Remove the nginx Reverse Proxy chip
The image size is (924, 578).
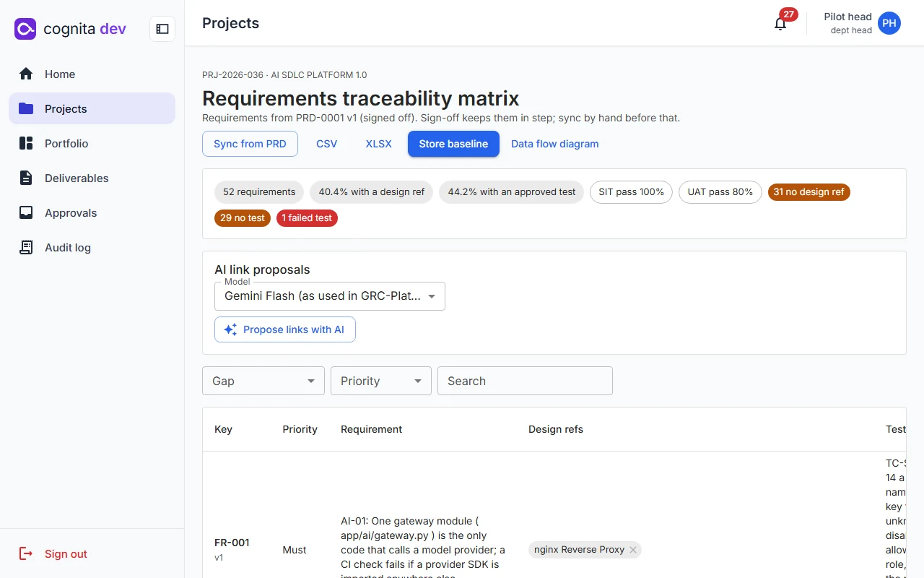pyautogui.click(x=633, y=550)
